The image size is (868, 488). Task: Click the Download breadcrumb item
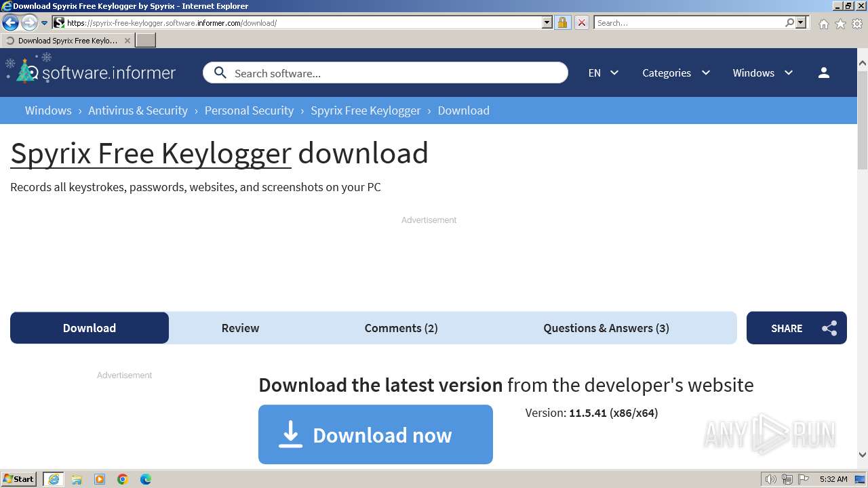click(463, 110)
